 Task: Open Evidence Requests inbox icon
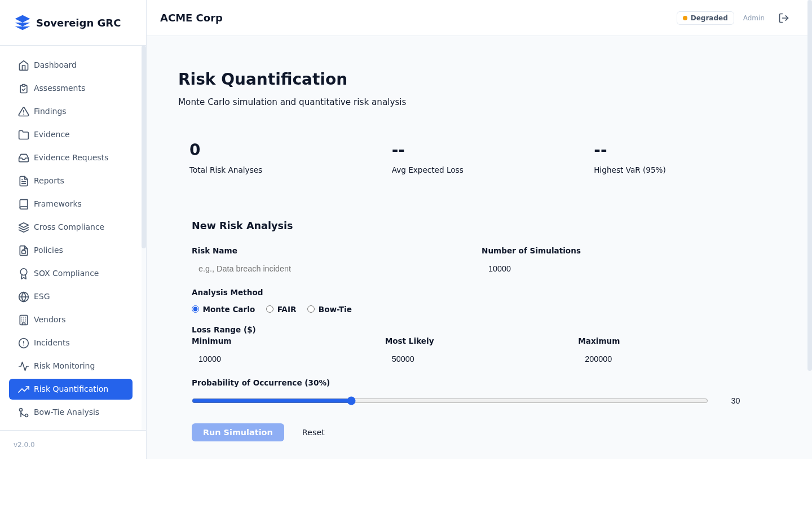point(23,157)
